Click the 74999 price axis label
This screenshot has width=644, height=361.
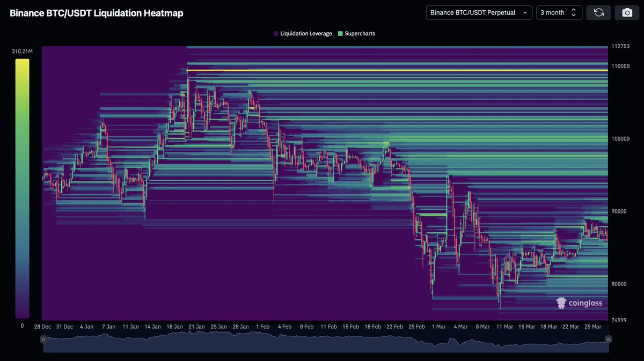(x=619, y=320)
